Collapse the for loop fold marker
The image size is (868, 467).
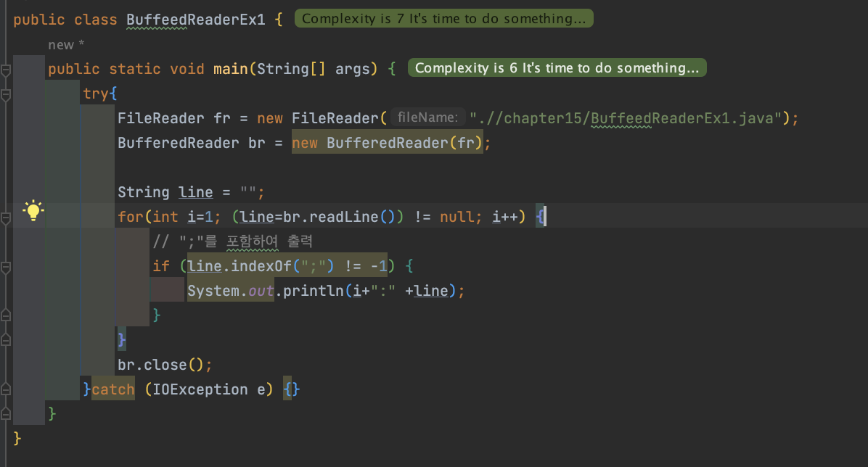6,218
